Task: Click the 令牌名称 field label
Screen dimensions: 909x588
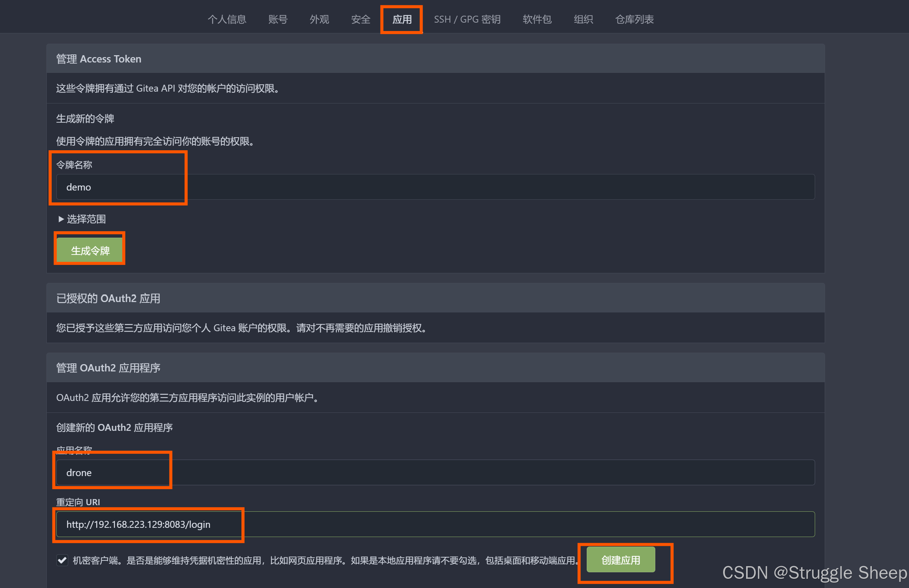Action: tap(74, 165)
